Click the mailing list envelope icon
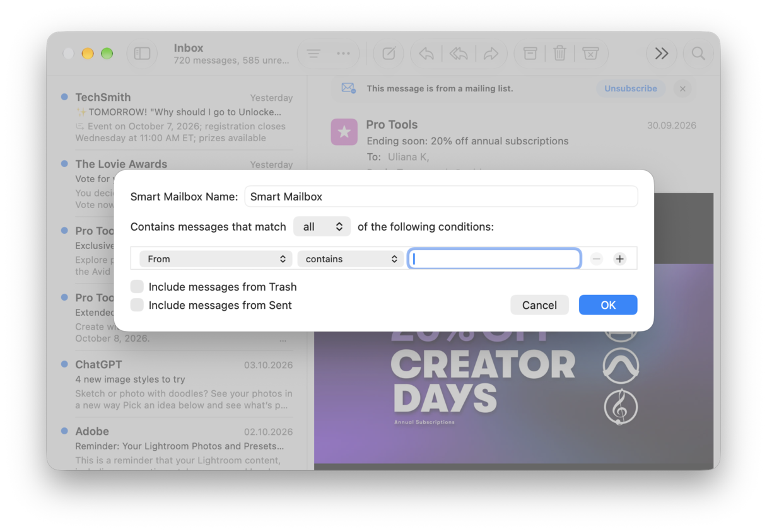 pyautogui.click(x=349, y=88)
